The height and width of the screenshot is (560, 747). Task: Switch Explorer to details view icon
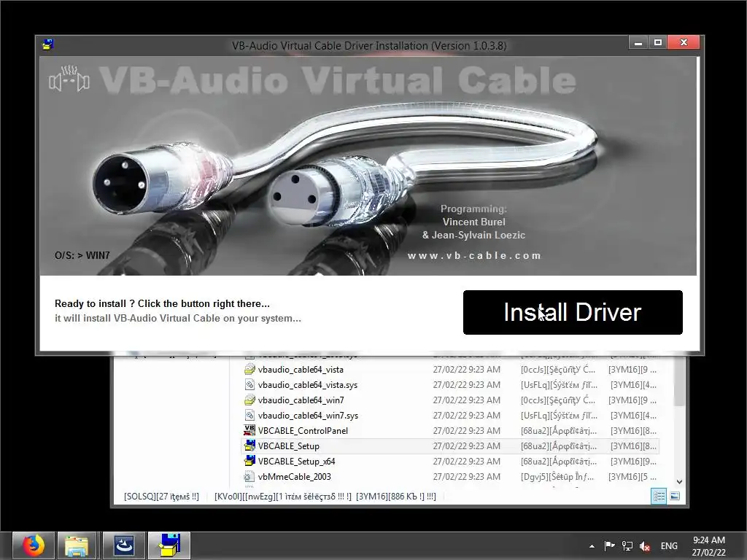coord(659,496)
